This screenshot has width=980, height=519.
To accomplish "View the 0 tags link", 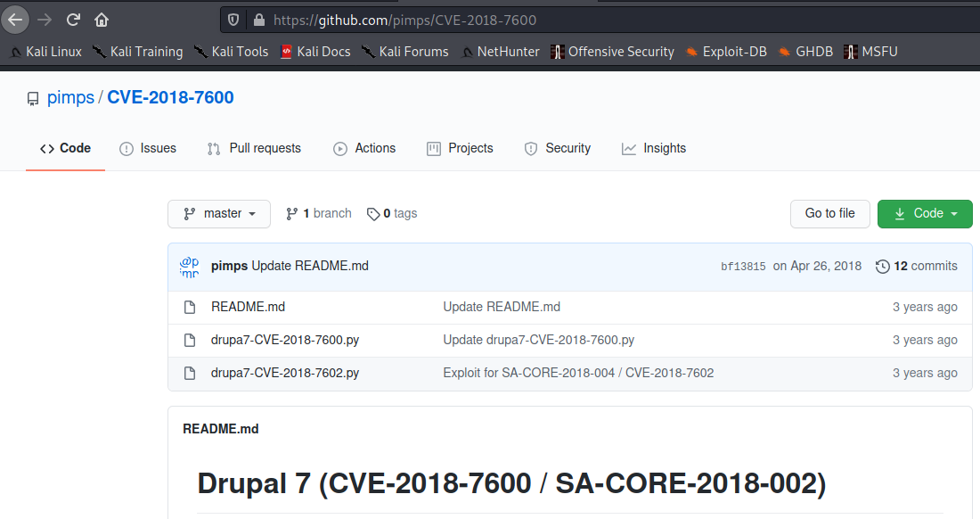I will [392, 214].
